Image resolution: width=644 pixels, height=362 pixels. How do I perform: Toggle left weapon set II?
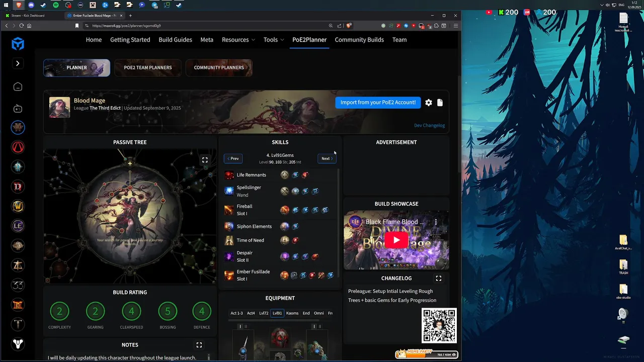(246, 326)
